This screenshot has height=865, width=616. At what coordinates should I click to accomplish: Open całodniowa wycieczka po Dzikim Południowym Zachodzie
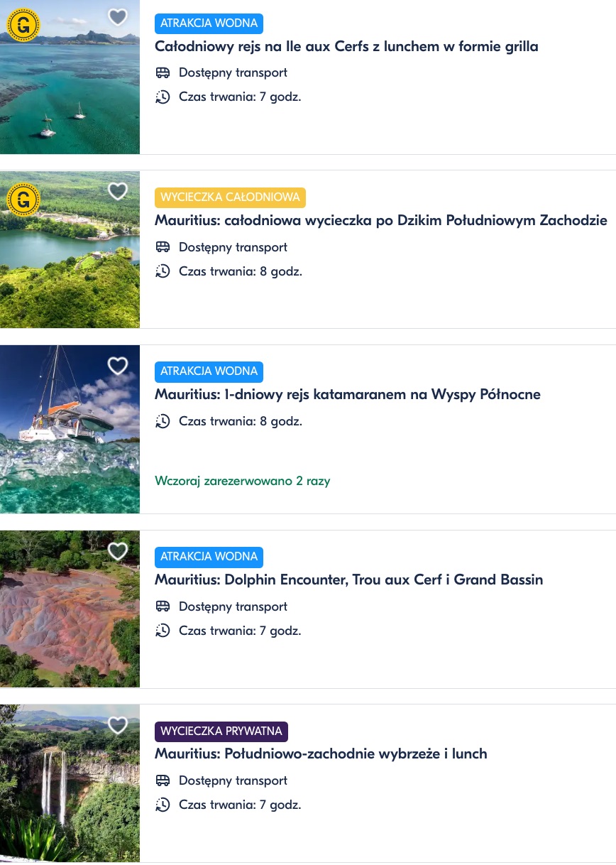381,221
